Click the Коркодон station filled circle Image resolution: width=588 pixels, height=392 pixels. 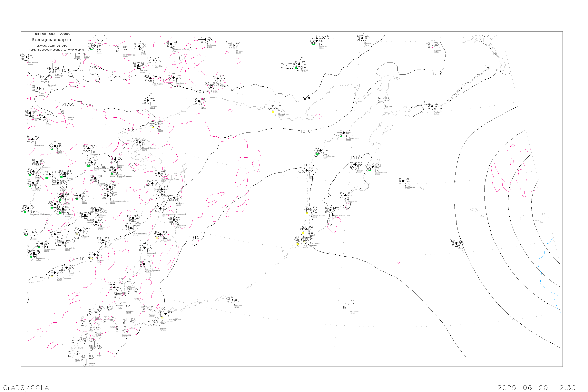[x=317, y=41]
